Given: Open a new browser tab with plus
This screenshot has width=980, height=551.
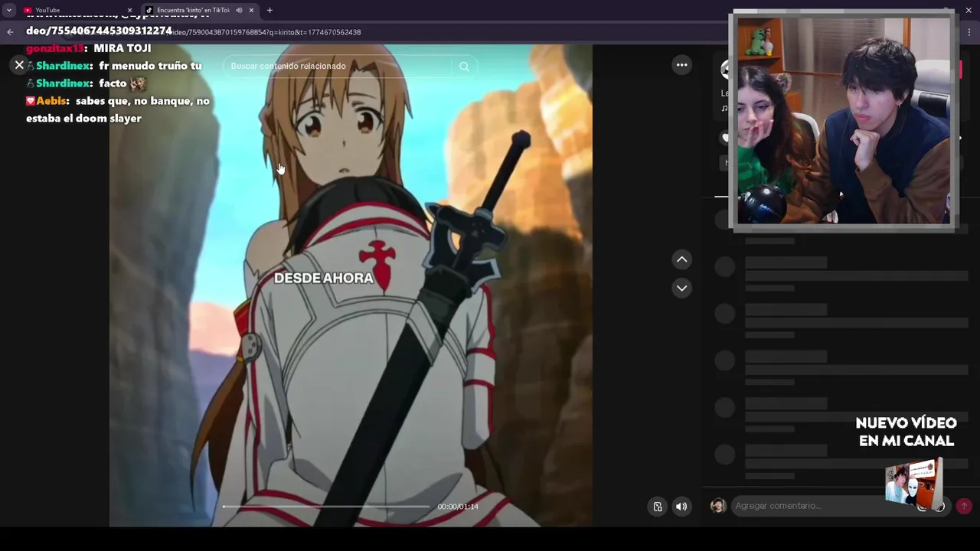Looking at the screenshot, I should click(269, 10).
